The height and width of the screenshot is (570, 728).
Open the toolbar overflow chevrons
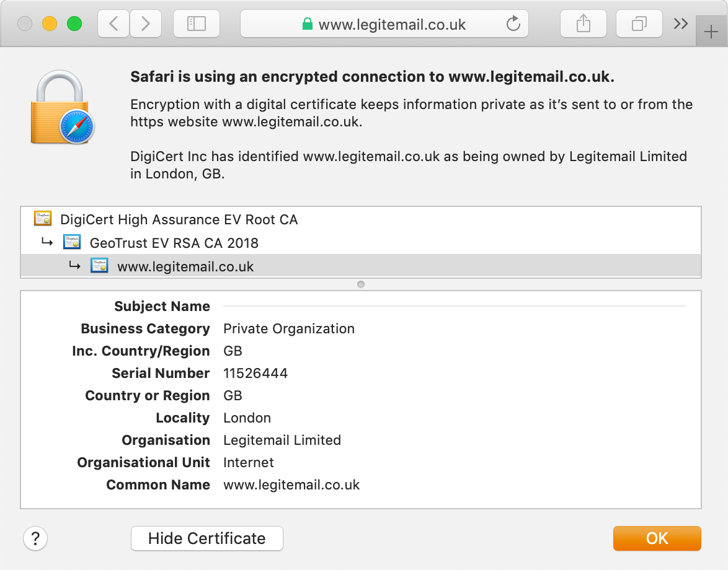[x=681, y=24]
